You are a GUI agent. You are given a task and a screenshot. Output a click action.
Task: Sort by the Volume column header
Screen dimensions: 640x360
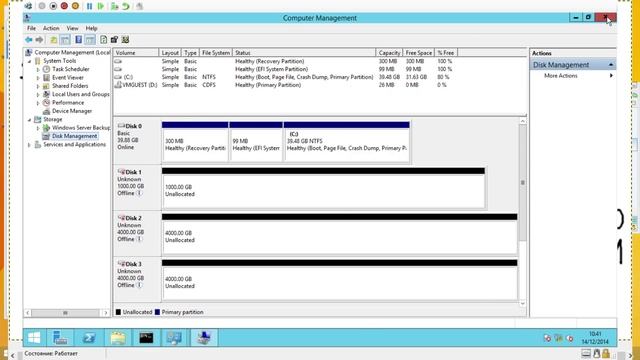click(x=136, y=53)
